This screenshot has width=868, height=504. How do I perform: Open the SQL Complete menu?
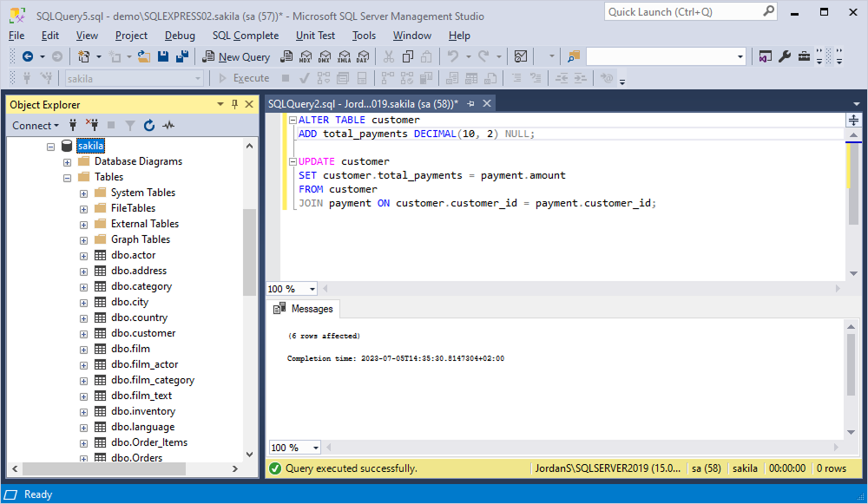pyautogui.click(x=246, y=36)
